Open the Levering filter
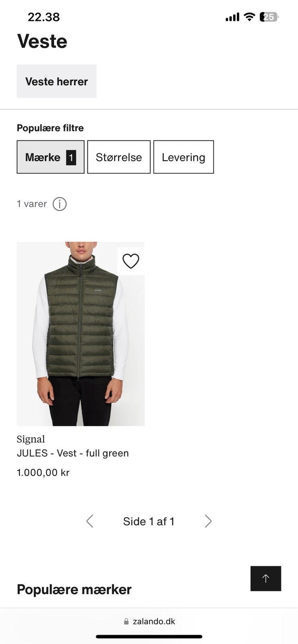298x644 pixels. click(x=184, y=157)
